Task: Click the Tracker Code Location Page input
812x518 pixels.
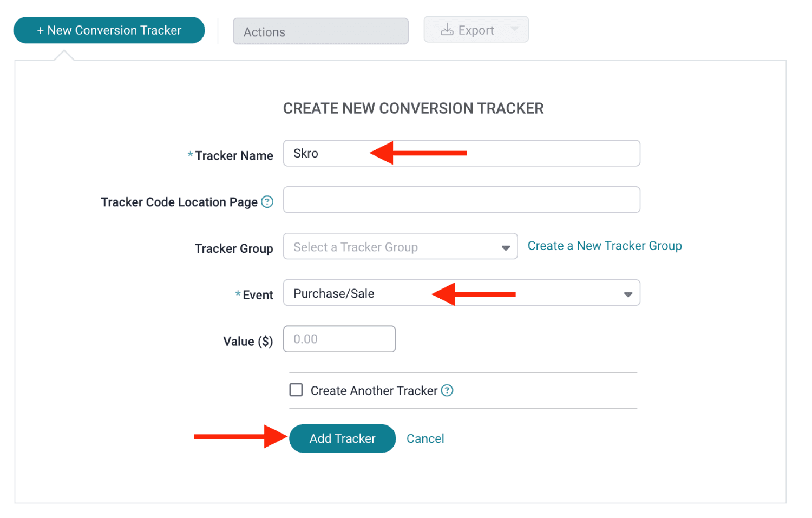Action: click(x=461, y=200)
